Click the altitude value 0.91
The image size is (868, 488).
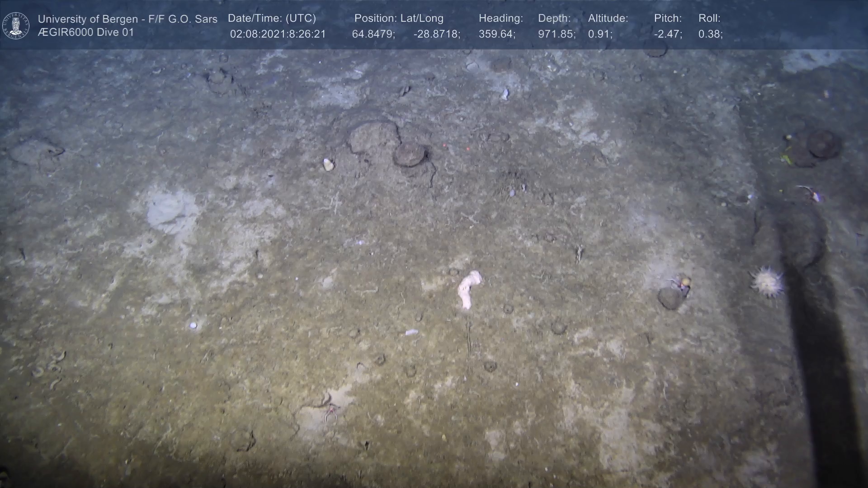point(600,34)
